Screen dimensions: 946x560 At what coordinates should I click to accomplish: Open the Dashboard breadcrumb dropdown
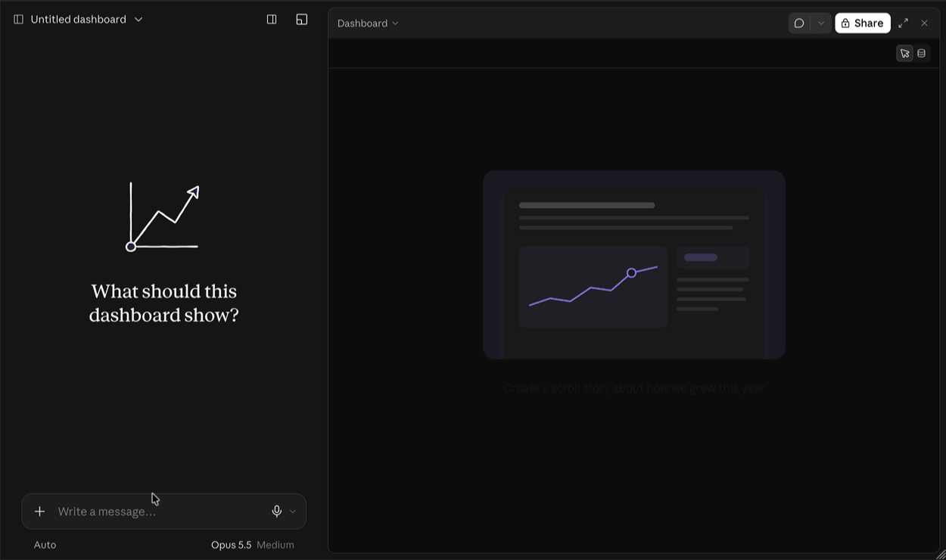click(368, 23)
